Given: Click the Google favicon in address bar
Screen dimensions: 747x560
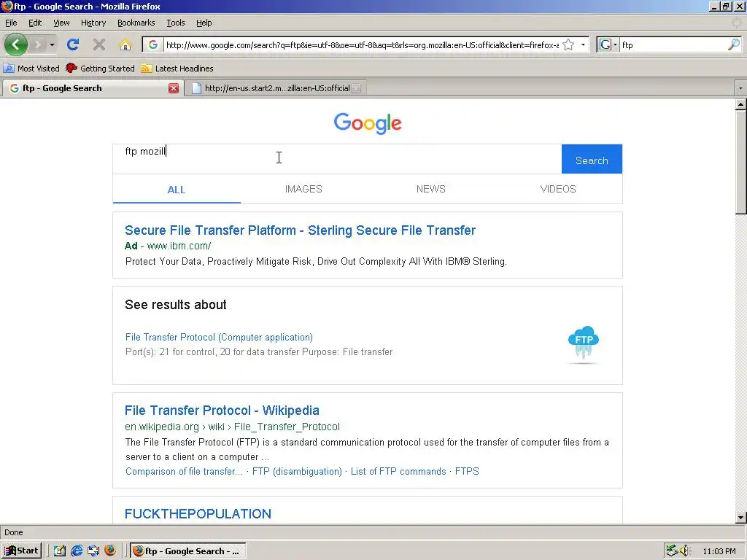Looking at the screenshot, I should [x=153, y=44].
